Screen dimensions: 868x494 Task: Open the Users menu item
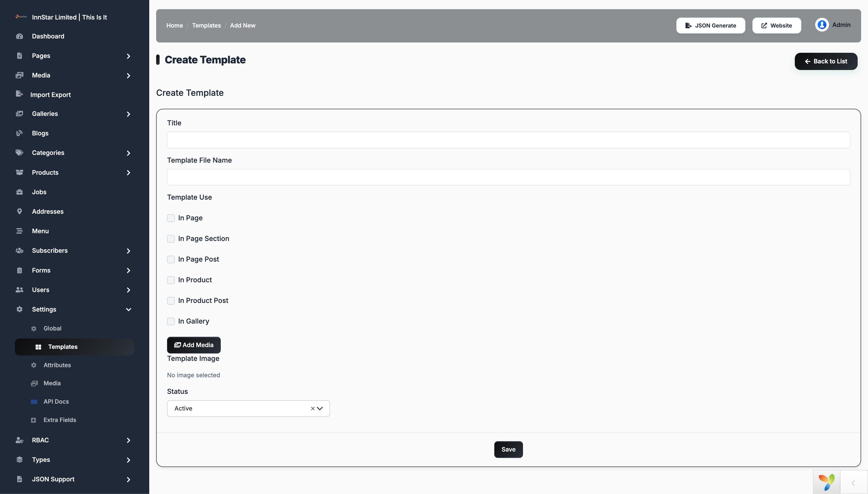pos(75,290)
